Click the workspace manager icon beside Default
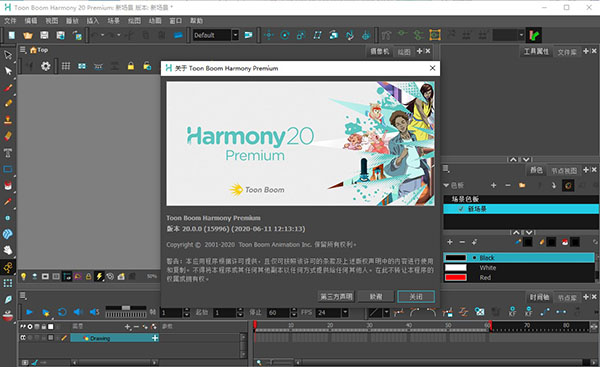This screenshot has width=600, height=367. [249, 35]
